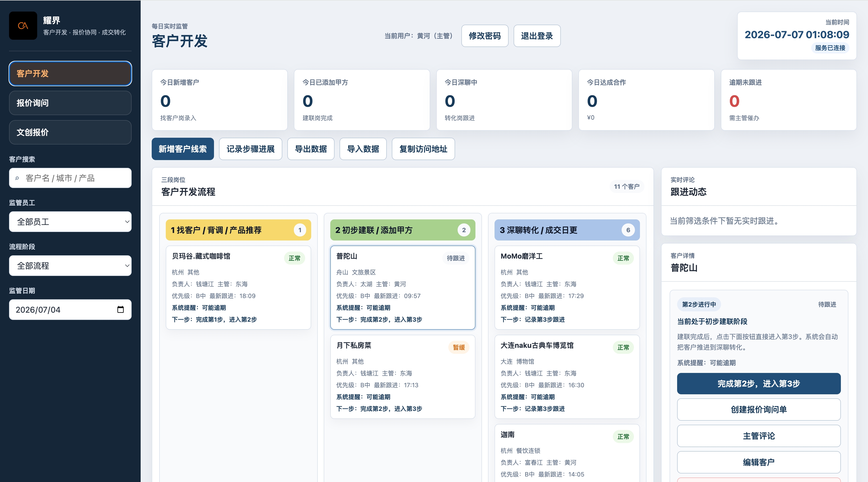Click the search magnifier icon
The width and height of the screenshot is (868, 482).
pos(17,178)
